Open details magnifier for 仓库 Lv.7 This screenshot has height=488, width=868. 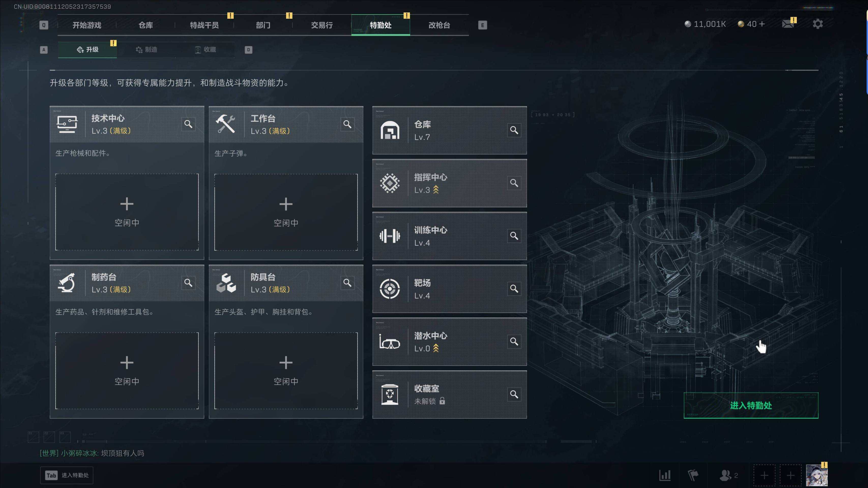tap(514, 130)
